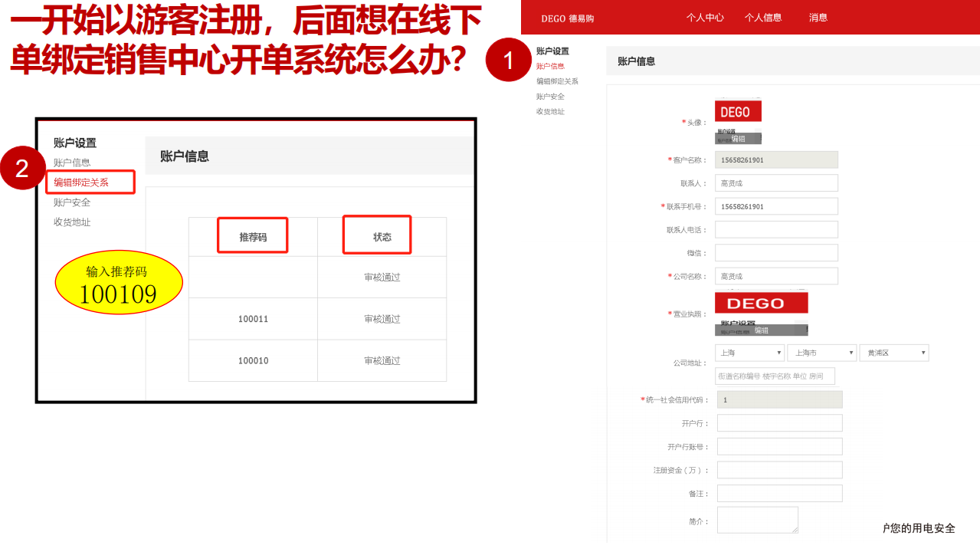
Task: Click the yellow 输入推荐码 100109 ellipse
Action: pos(119,284)
